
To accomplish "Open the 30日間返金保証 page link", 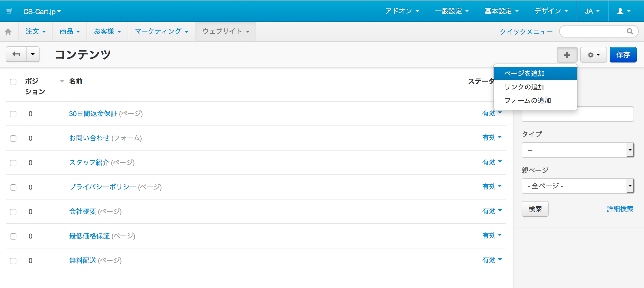I will (93, 114).
